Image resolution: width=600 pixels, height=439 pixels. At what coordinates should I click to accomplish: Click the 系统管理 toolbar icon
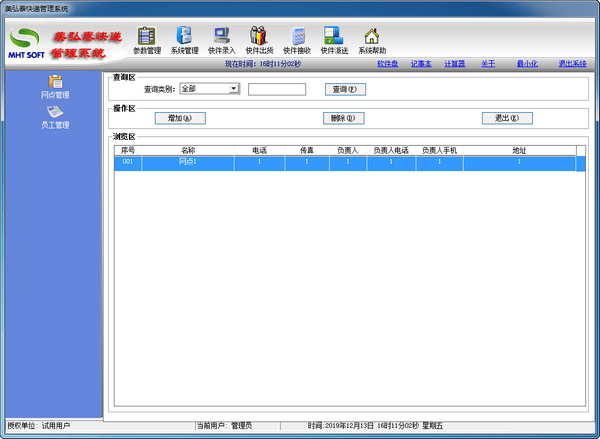tap(184, 38)
